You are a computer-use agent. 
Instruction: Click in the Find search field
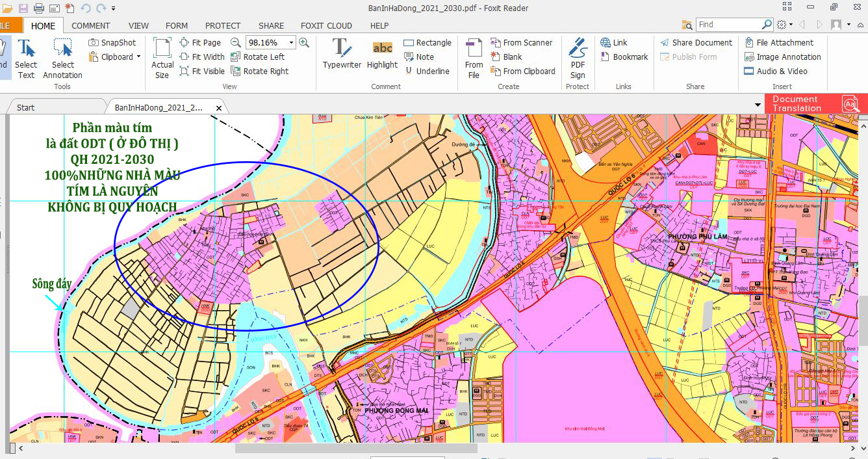pyautogui.click(x=728, y=24)
